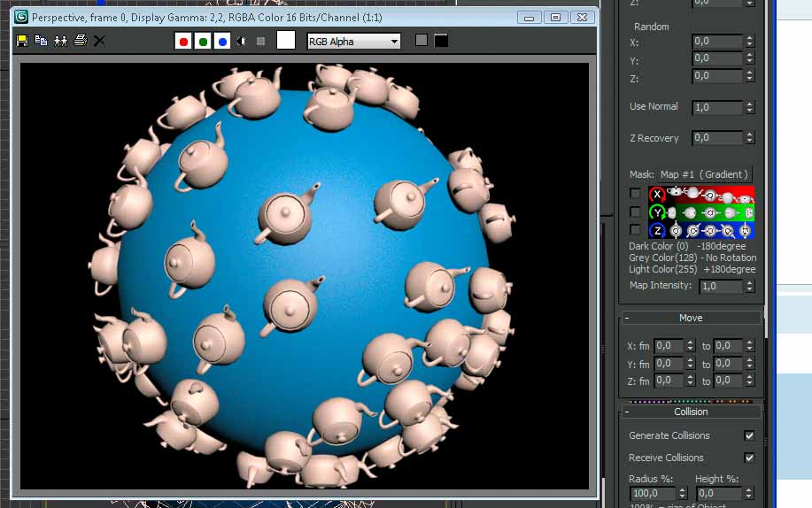The width and height of the screenshot is (812, 508).
Task: Increment the Random X spinner
Action: (x=749, y=38)
